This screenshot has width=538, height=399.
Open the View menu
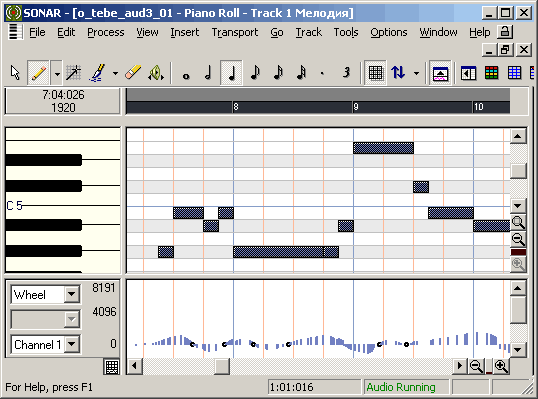[147, 32]
